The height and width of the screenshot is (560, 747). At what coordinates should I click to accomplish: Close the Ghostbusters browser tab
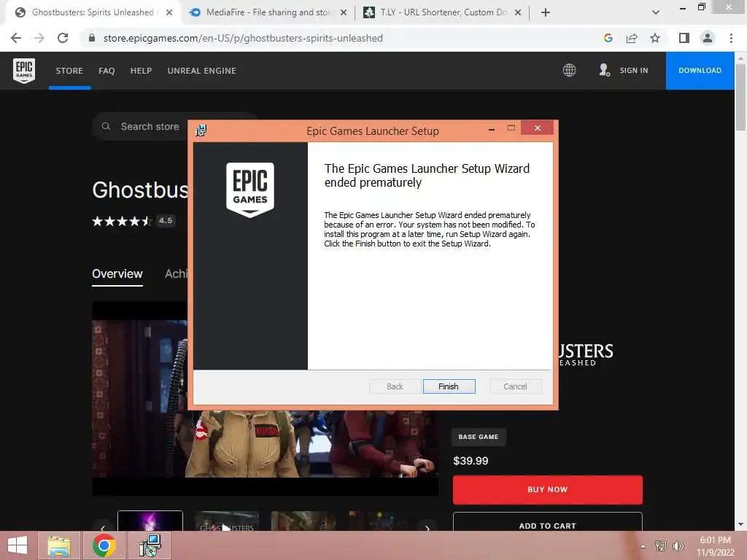[169, 12]
